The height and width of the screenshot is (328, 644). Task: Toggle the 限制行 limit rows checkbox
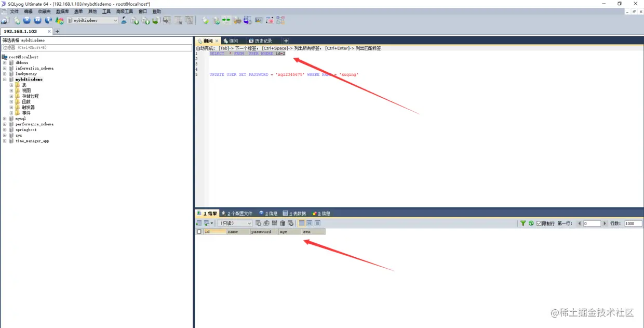(539, 223)
